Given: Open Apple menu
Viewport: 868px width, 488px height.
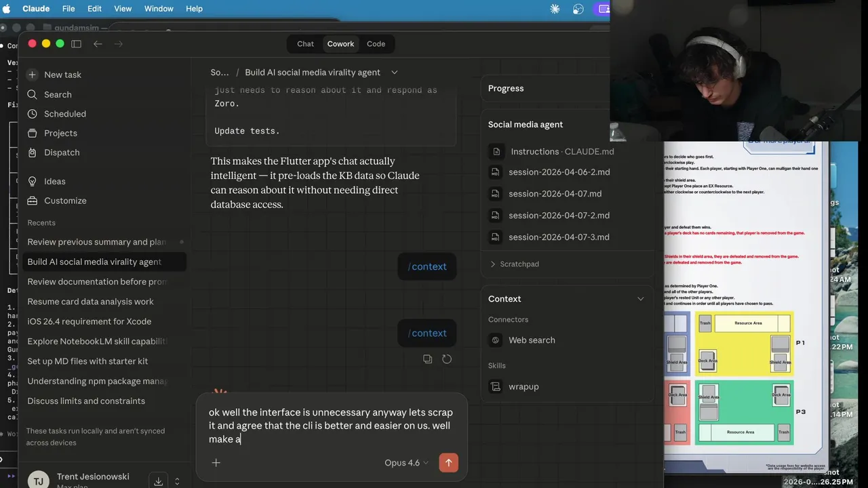Looking at the screenshot, I should (7, 9).
